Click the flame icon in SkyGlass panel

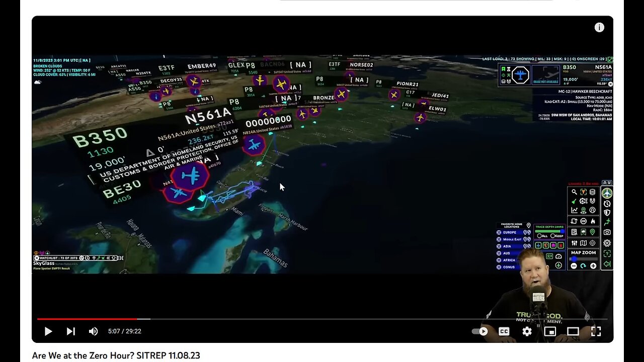coord(593,221)
